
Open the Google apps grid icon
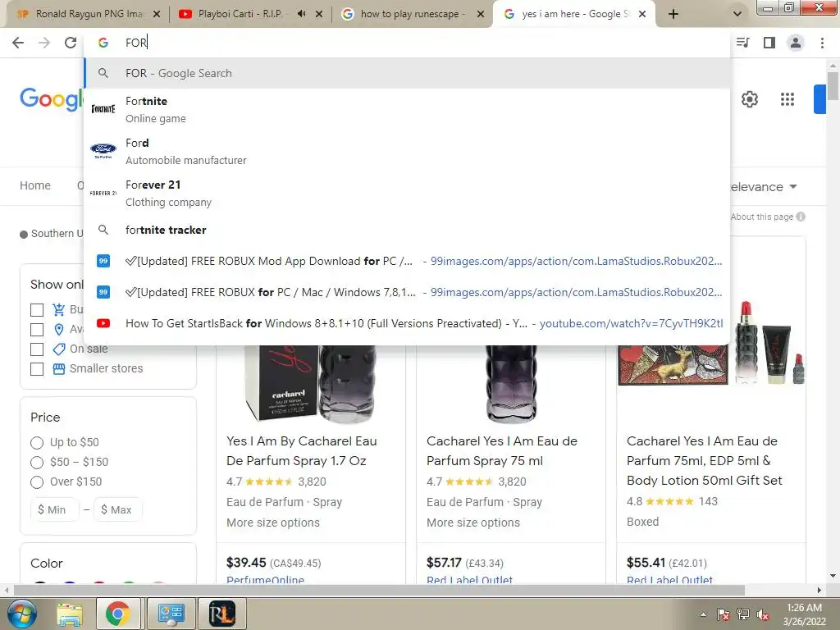tap(787, 99)
